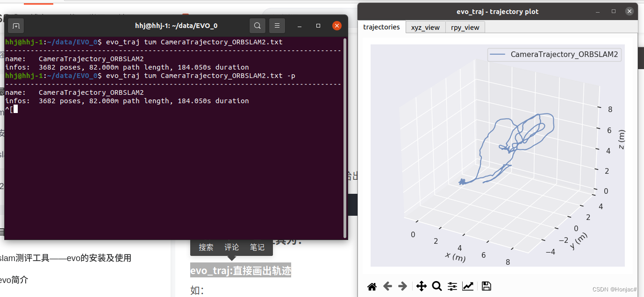Select the trajectories tab
This screenshot has height=297, width=644.
pyautogui.click(x=381, y=27)
